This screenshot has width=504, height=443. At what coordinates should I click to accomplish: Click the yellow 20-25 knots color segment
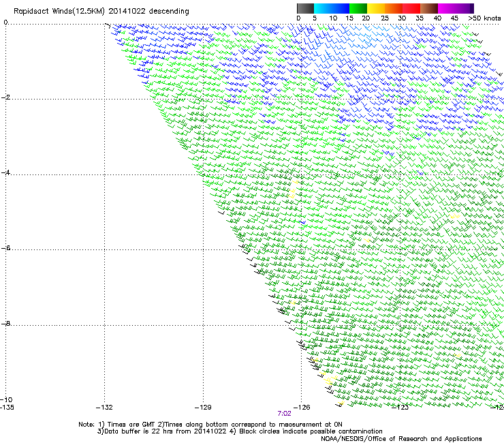(x=376, y=8)
